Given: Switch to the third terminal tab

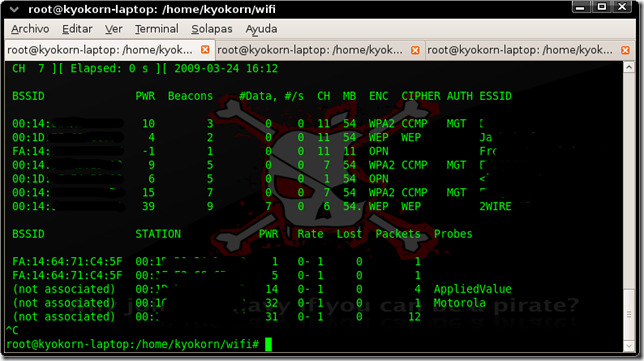Looking at the screenshot, I should 529,50.
